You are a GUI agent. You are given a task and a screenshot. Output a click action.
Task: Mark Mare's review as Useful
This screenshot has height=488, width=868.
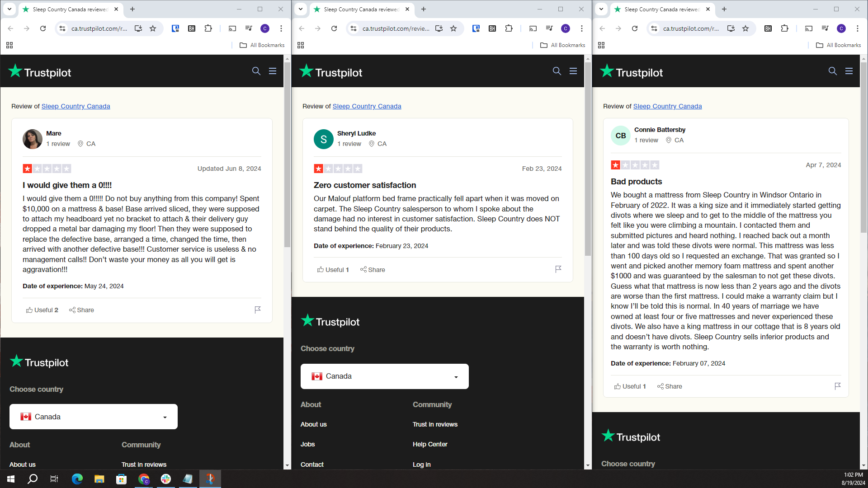coord(42,310)
